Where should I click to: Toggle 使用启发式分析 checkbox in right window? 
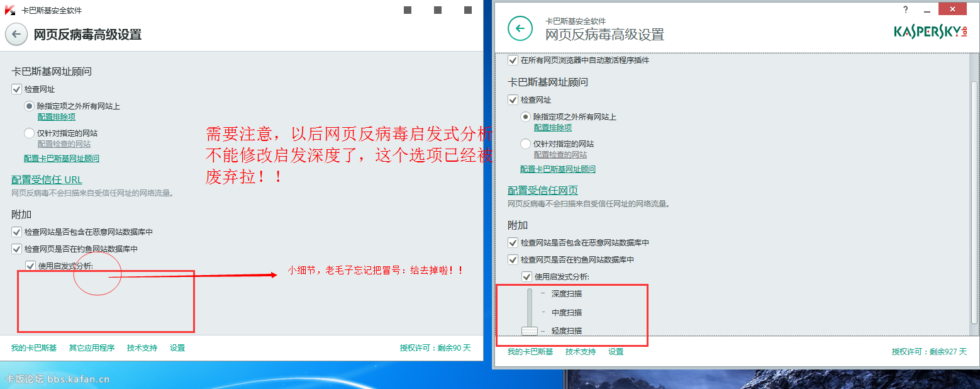pyautogui.click(x=527, y=276)
